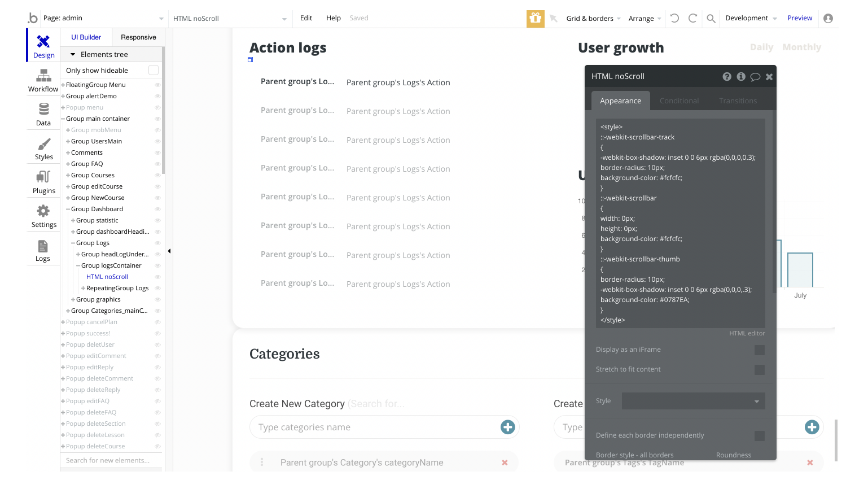Expand the Grid & borders dropdown

coord(593,19)
